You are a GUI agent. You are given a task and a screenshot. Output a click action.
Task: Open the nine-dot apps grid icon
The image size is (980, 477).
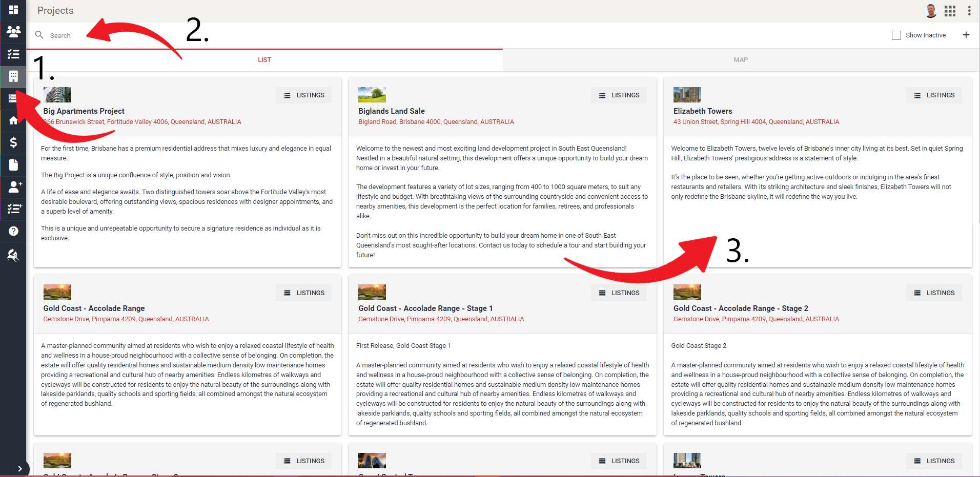[x=950, y=11]
